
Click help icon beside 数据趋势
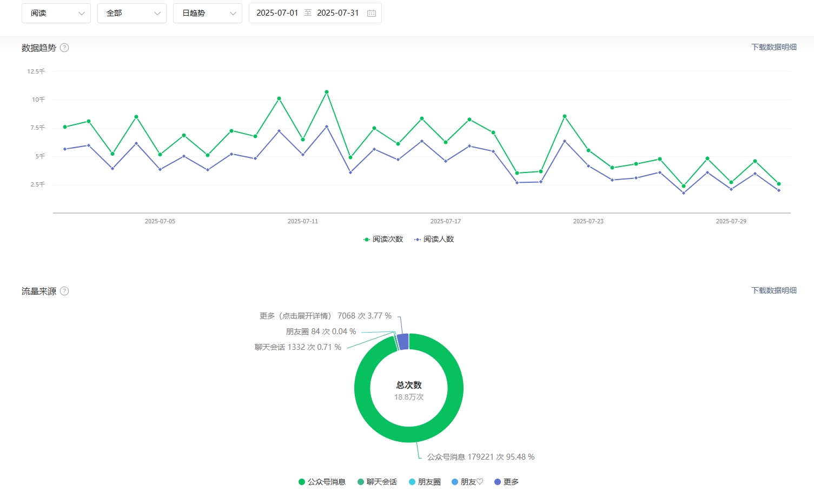(64, 48)
